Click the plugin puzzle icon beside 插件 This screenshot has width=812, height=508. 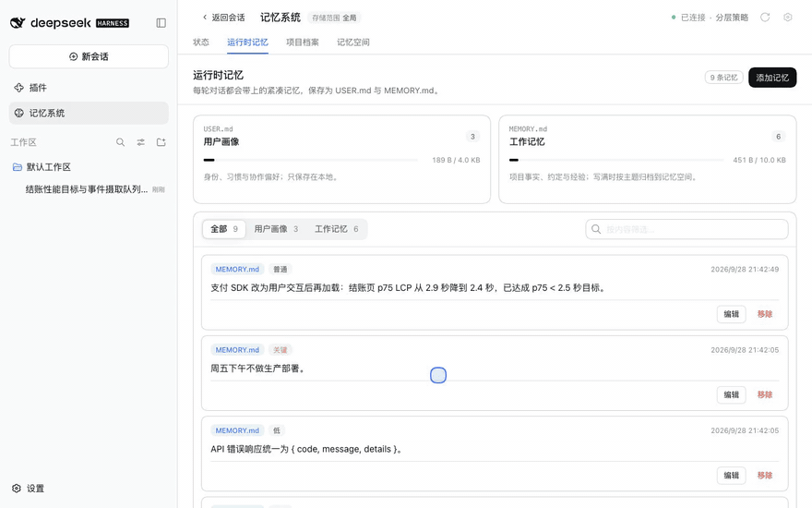[x=19, y=88]
